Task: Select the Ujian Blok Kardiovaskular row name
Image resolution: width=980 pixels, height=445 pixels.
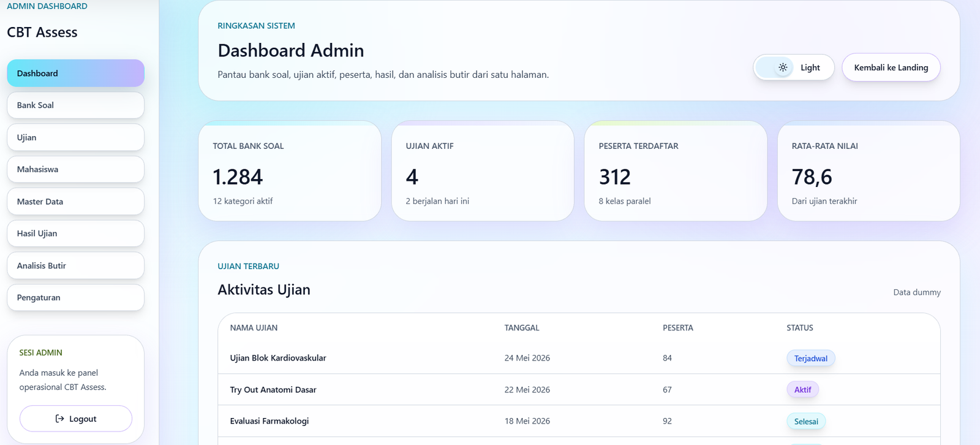Action: (x=278, y=358)
